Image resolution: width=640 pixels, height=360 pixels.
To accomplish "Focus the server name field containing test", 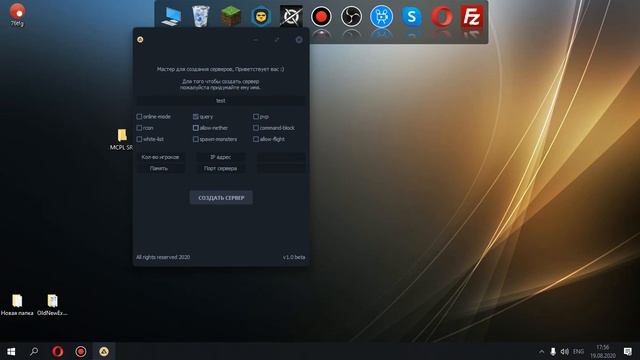I will (x=221, y=100).
